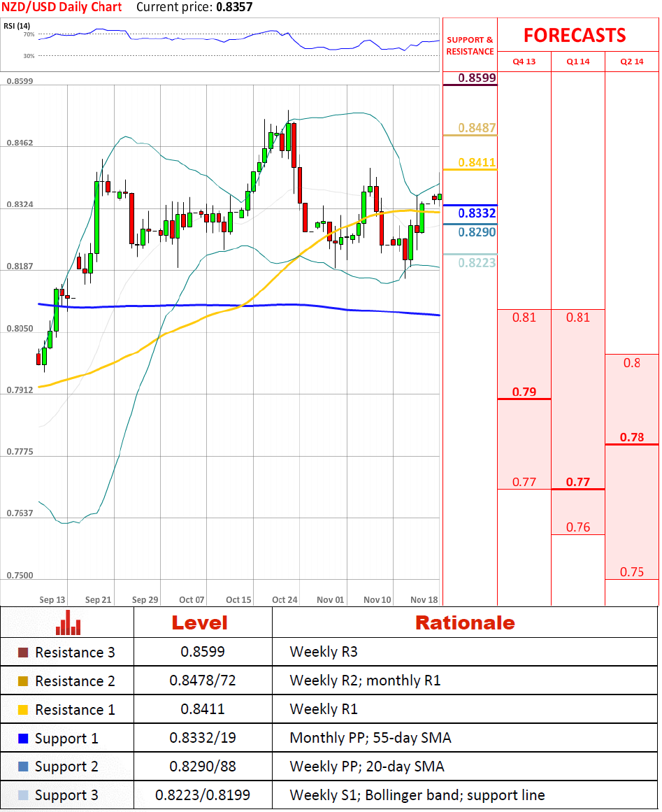Click the 0.8599 value in the Level column
This screenshot has width=662, height=812.
point(203,651)
